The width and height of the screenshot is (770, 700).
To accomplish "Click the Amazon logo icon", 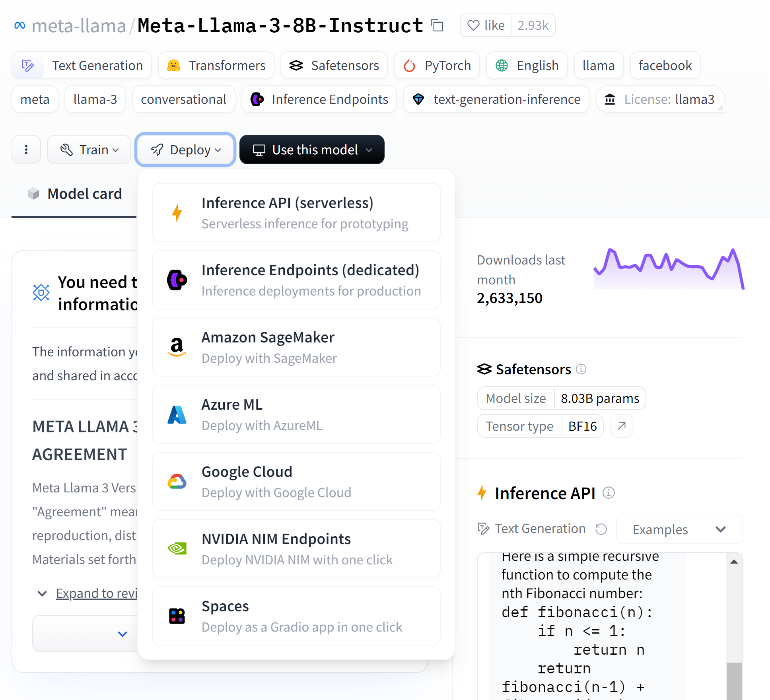I will tap(177, 347).
